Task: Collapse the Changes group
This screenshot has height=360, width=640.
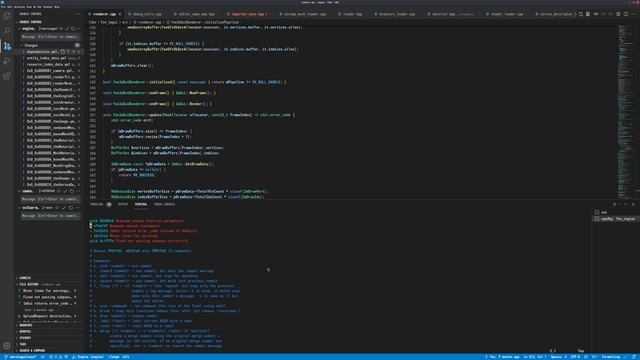Action: [x=31, y=45]
